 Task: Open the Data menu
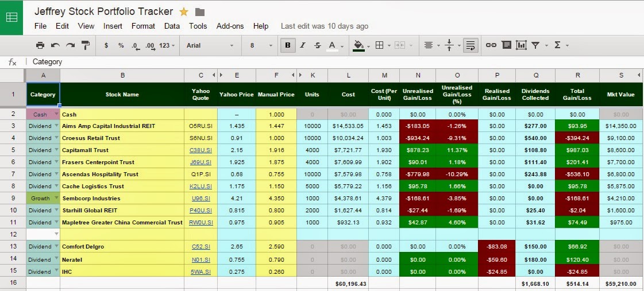click(x=172, y=26)
